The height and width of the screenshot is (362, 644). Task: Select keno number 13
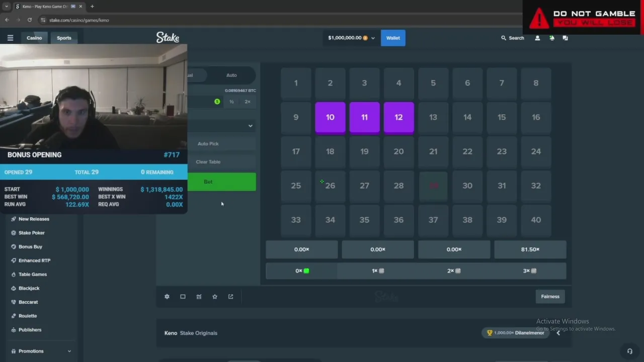(433, 117)
